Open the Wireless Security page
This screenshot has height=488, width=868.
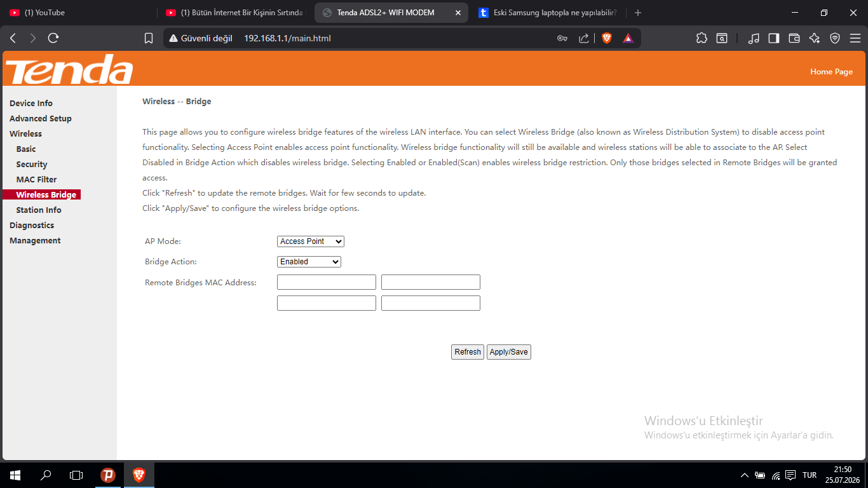point(32,165)
